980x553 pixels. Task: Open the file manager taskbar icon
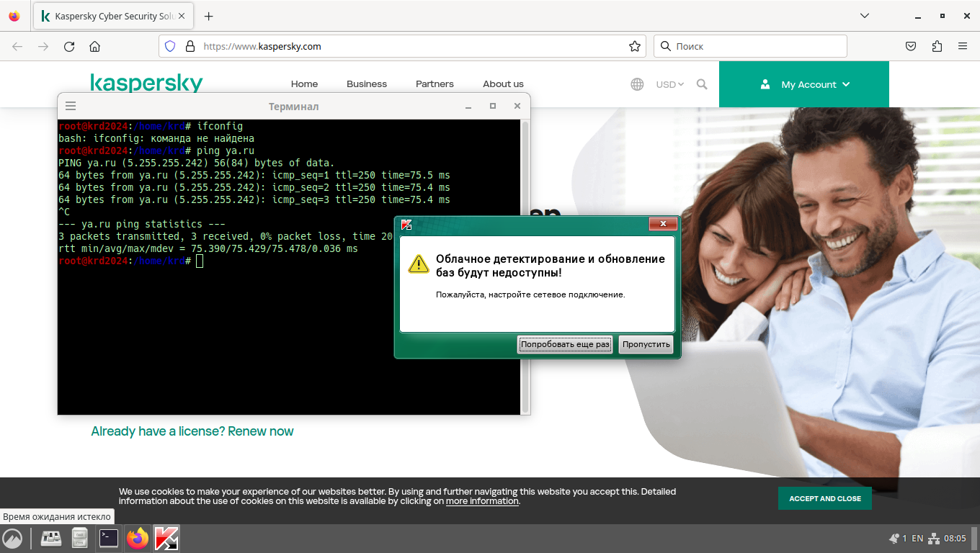(x=80, y=538)
